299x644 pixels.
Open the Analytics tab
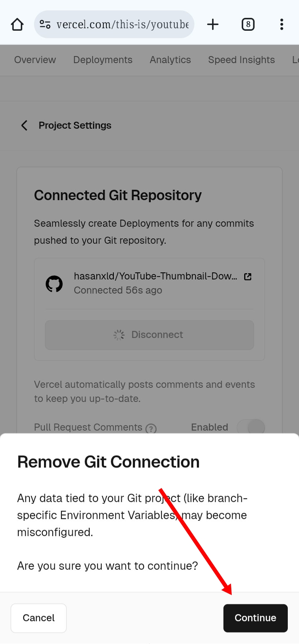tap(170, 60)
